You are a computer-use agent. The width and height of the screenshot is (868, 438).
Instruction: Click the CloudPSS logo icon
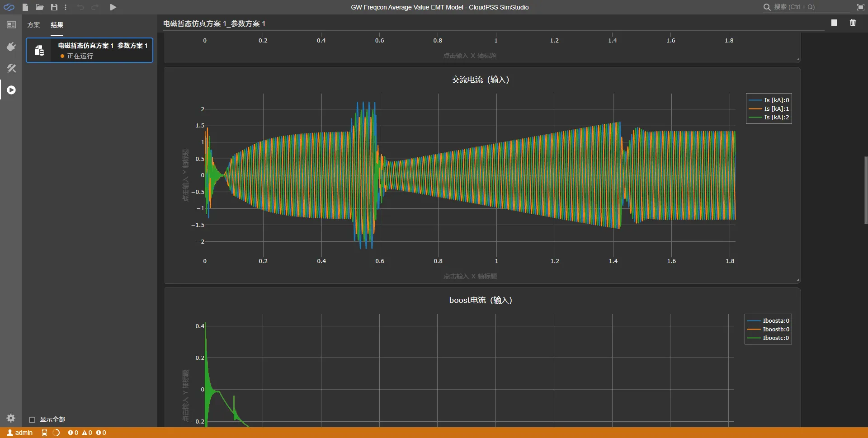tap(9, 7)
